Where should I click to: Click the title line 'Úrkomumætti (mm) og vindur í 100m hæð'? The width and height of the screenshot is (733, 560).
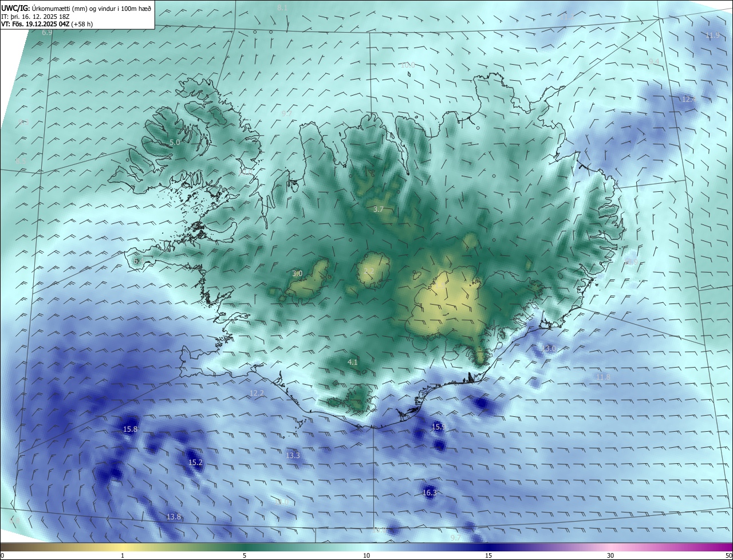(91, 7)
